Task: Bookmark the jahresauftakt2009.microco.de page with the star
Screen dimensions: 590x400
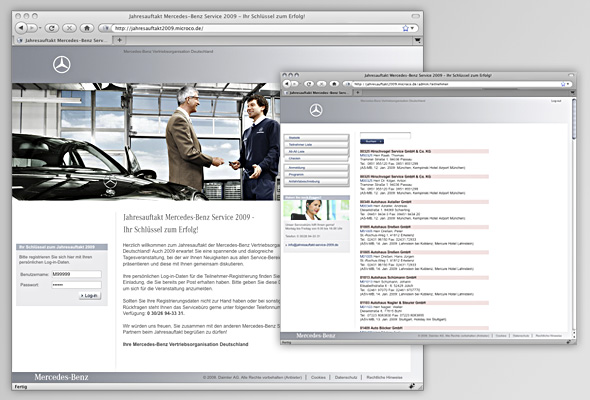Action: point(405,28)
